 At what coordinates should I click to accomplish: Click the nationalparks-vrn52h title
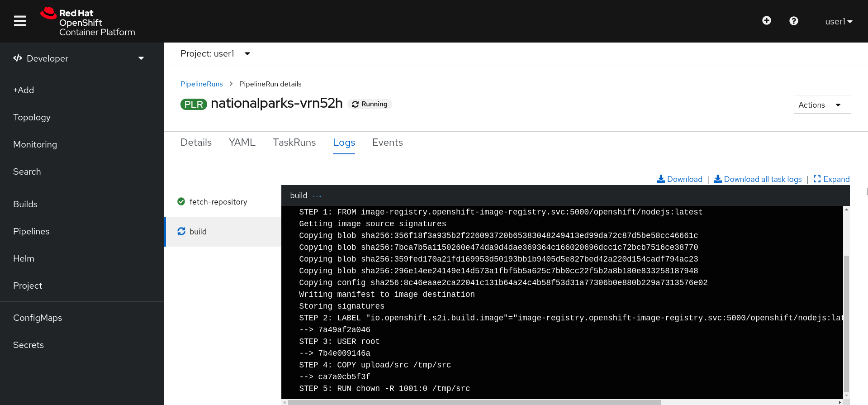(x=277, y=104)
